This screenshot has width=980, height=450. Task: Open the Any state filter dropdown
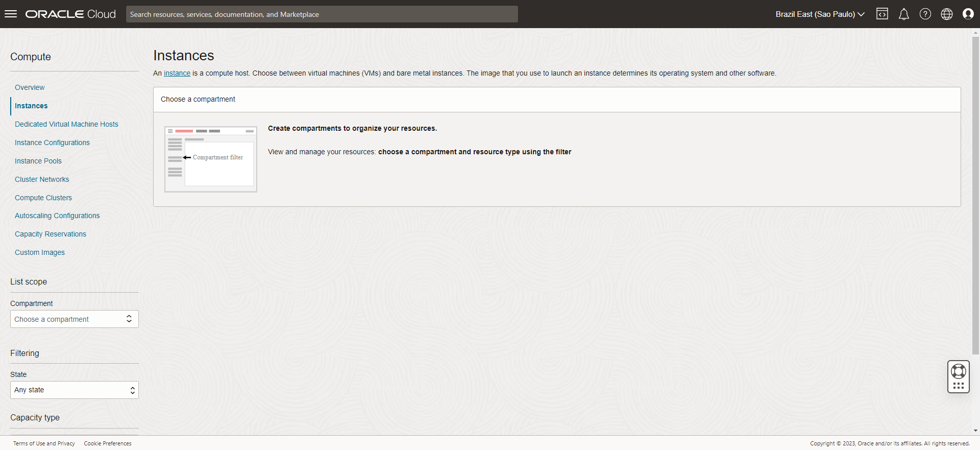[75, 390]
